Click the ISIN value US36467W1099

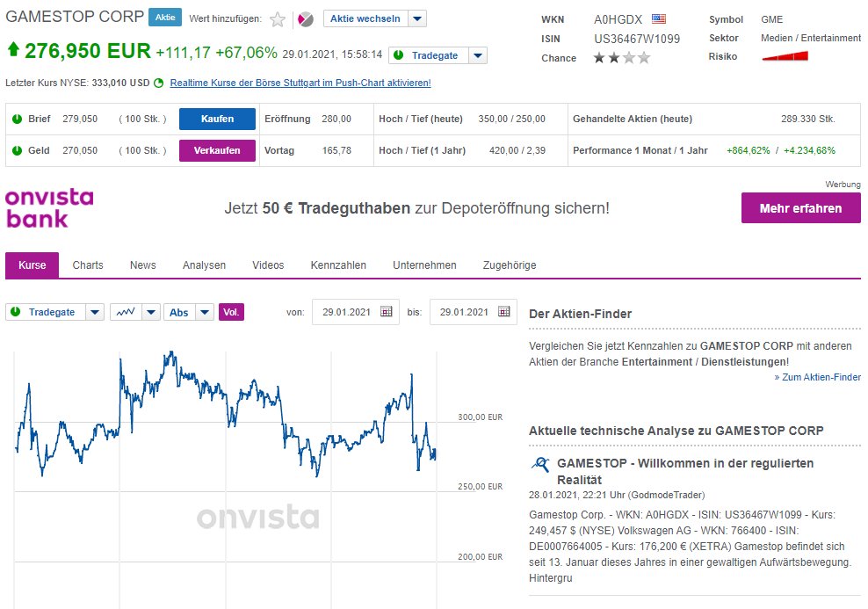tap(637, 39)
